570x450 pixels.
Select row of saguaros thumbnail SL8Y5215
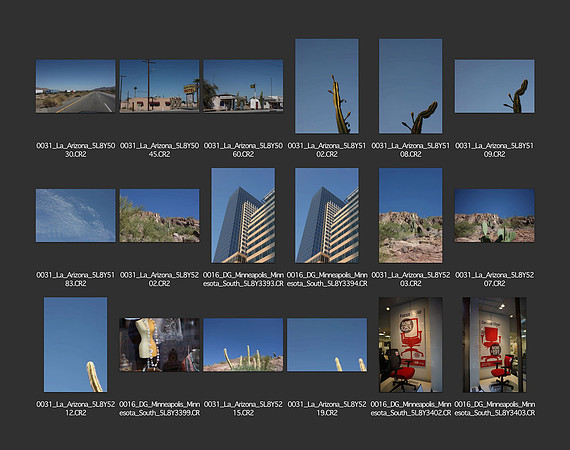(x=243, y=345)
